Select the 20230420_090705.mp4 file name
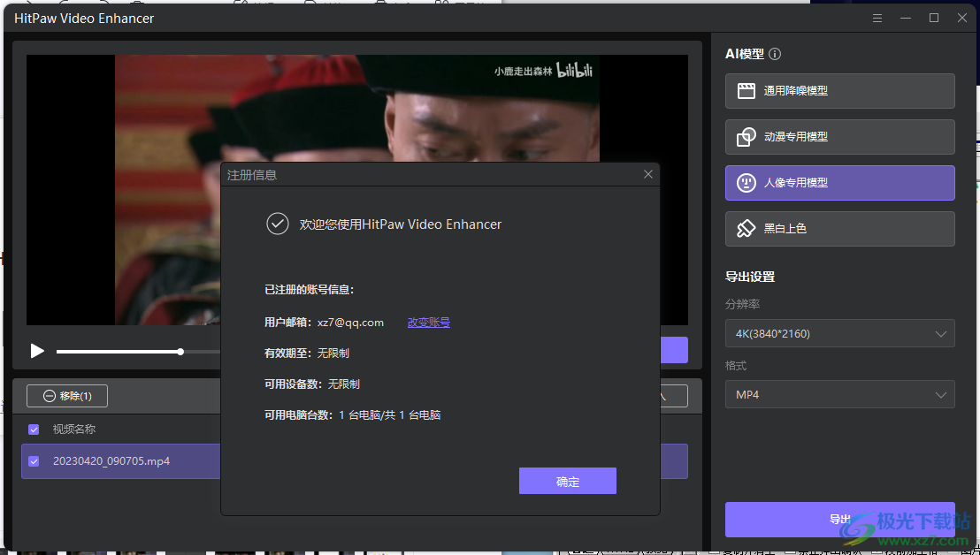This screenshot has width=980, height=555. click(111, 461)
